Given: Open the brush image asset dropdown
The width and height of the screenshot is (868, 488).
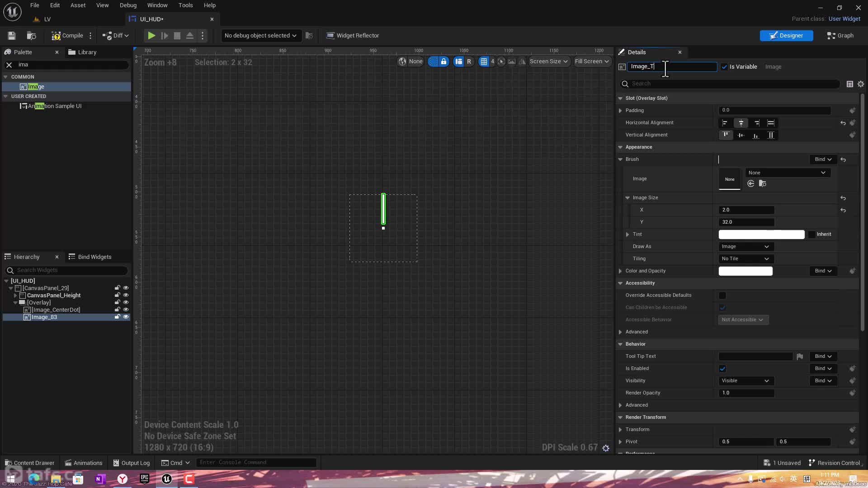Looking at the screenshot, I should [788, 173].
